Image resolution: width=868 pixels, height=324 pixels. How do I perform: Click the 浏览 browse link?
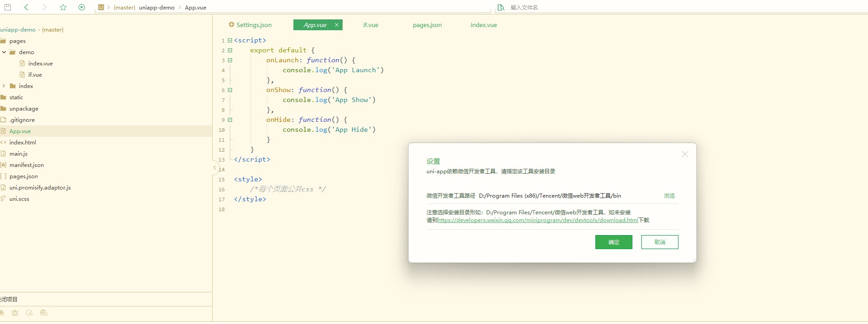pos(669,196)
